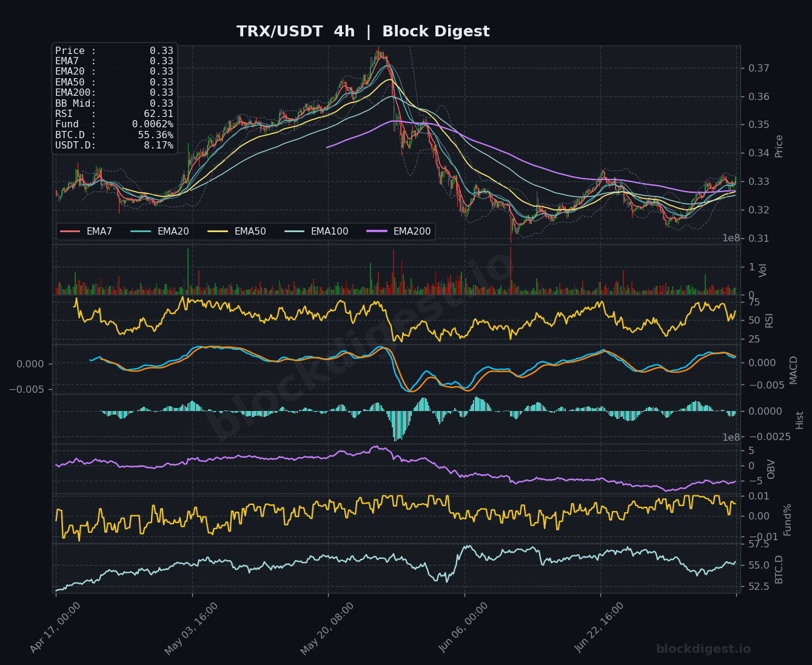The width and height of the screenshot is (812, 665).
Task: Select the EMA200 legend entry
Action: point(399,231)
